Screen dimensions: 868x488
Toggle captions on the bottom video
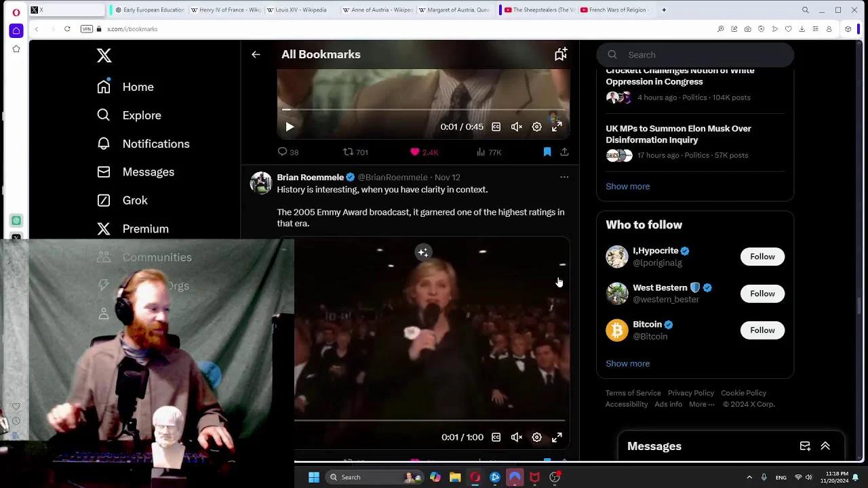point(496,437)
